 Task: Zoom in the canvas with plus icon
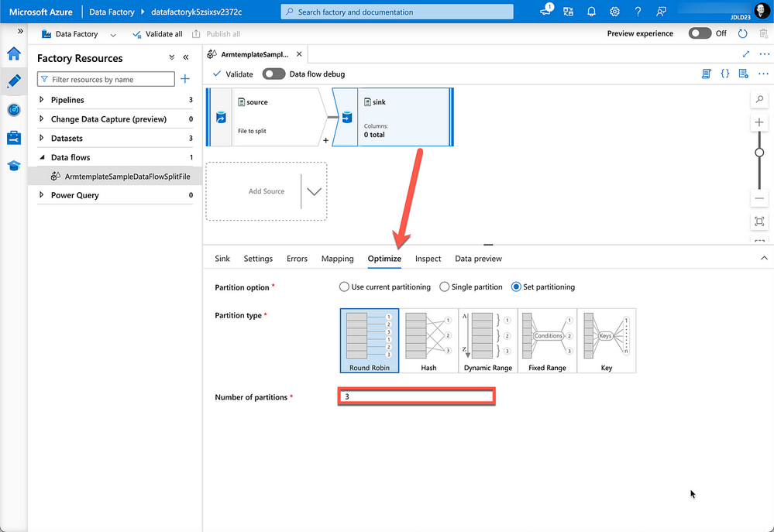click(x=759, y=122)
